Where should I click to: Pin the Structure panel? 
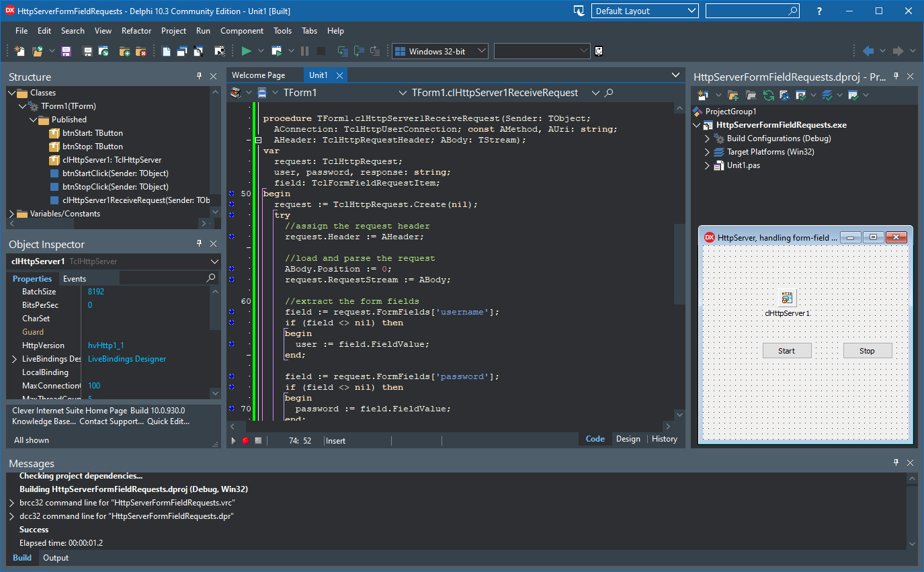pos(200,76)
